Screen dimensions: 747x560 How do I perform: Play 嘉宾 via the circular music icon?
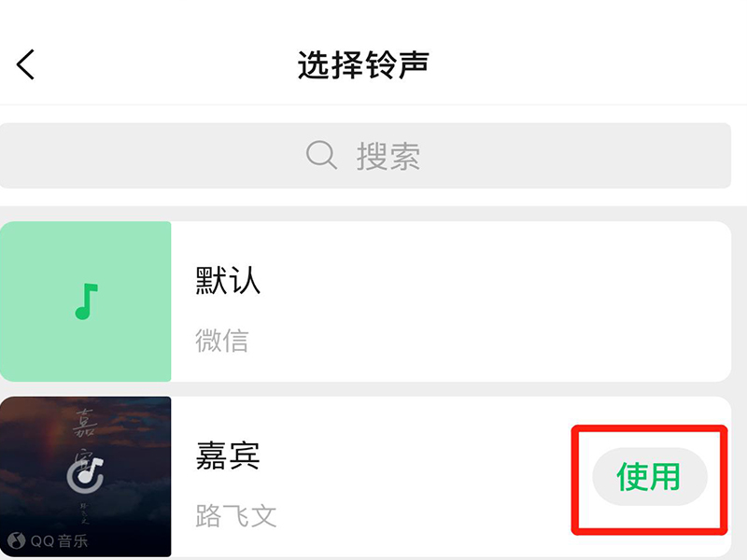pos(85,475)
